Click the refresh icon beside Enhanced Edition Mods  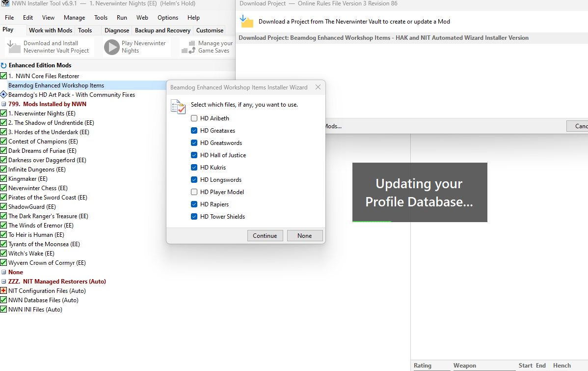click(4, 65)
